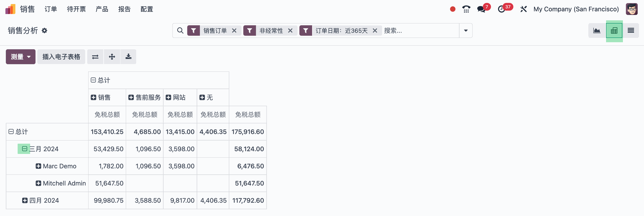Expand the search options dropdown arrow
The width and height of the screenshot is (644, 216).
(466, 31)
